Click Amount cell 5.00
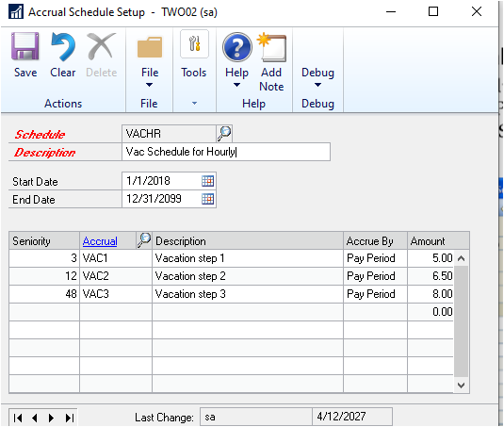504x427 pixels. 431,258
